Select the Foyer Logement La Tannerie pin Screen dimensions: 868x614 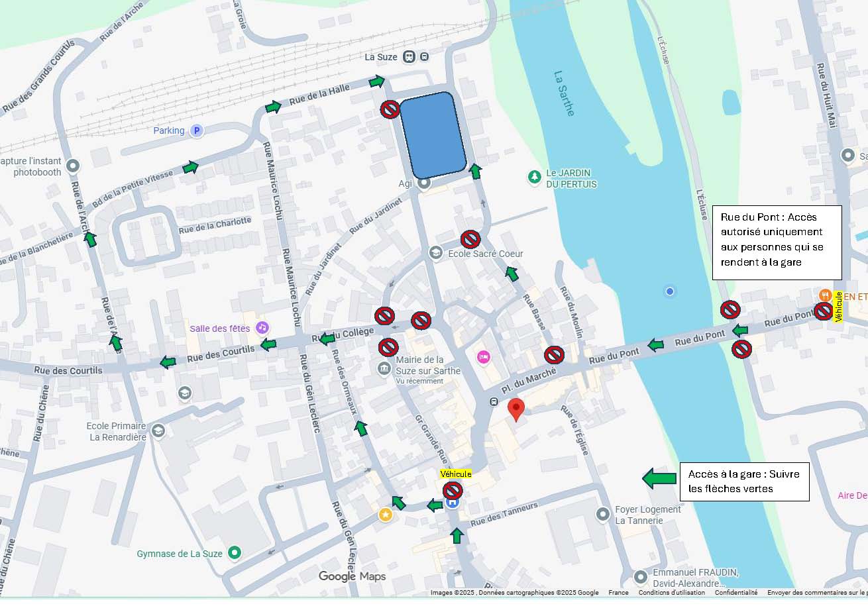click(602, 513)
